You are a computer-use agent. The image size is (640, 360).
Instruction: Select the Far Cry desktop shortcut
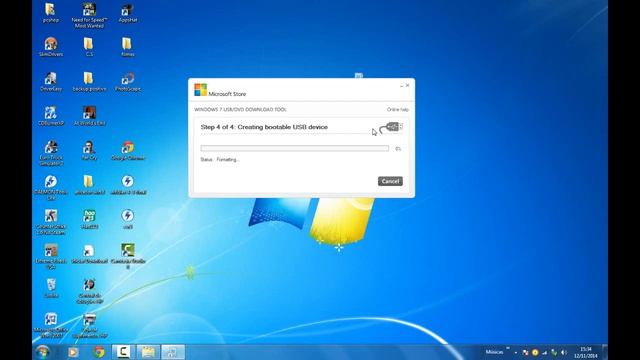click(89, 150)
